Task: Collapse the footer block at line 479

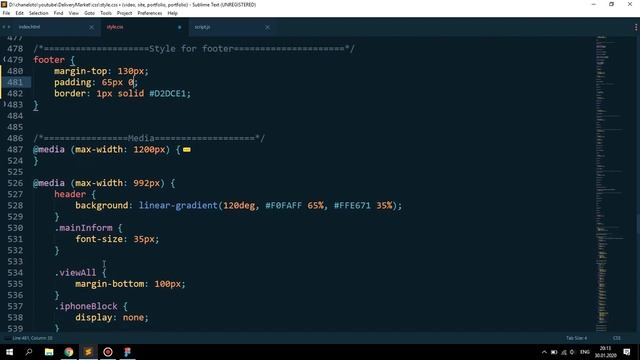Action: [x=4, y=59]
